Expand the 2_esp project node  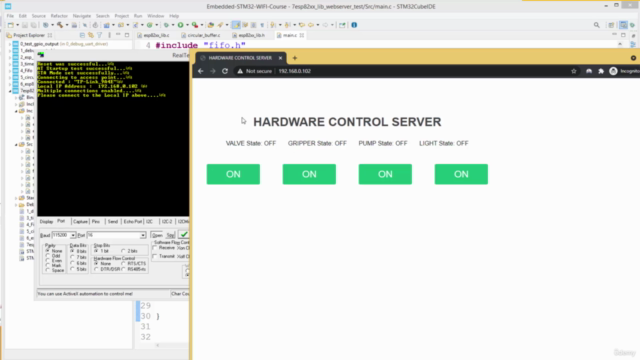pos(10,57)
